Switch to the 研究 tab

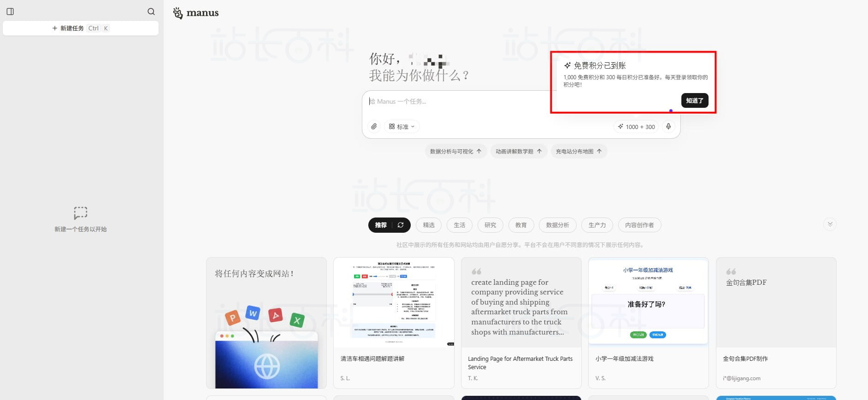pyautogui.click(x=490, y=225)
